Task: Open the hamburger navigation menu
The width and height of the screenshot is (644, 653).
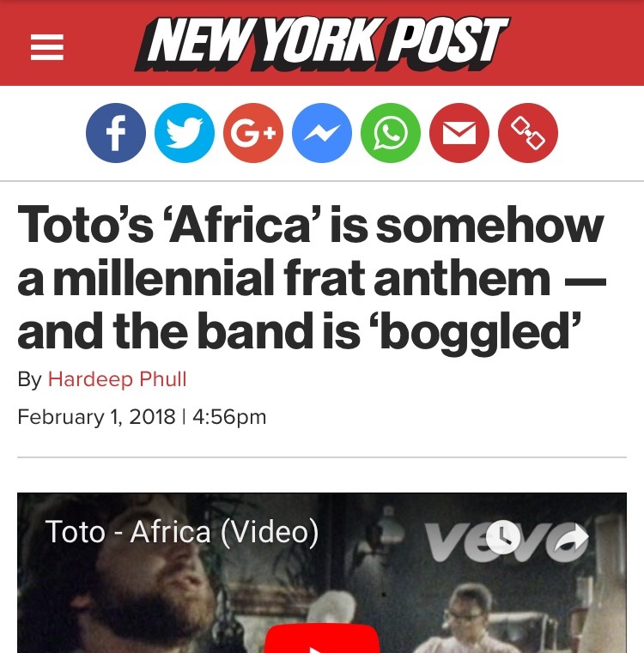Action: click(47, 47)
